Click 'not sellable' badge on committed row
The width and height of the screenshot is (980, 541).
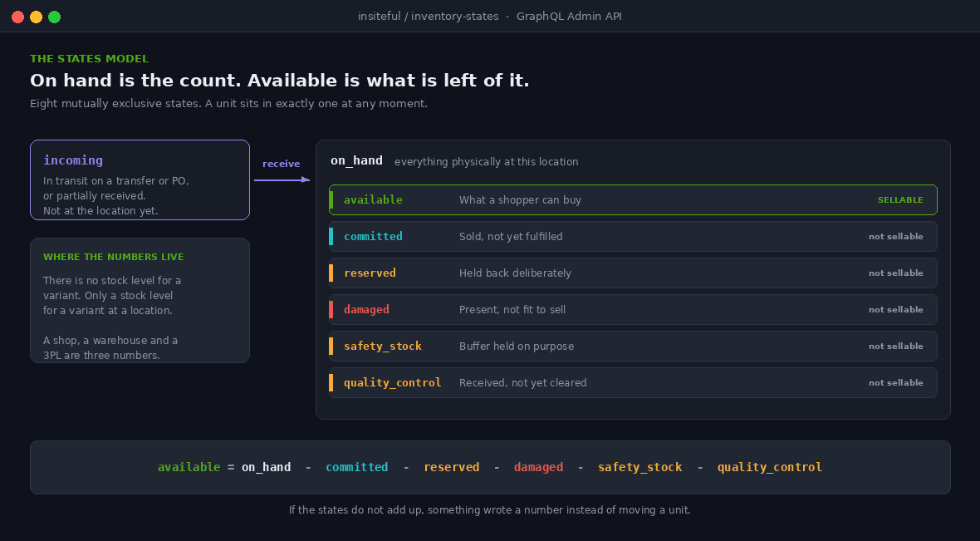click(895, 236)
